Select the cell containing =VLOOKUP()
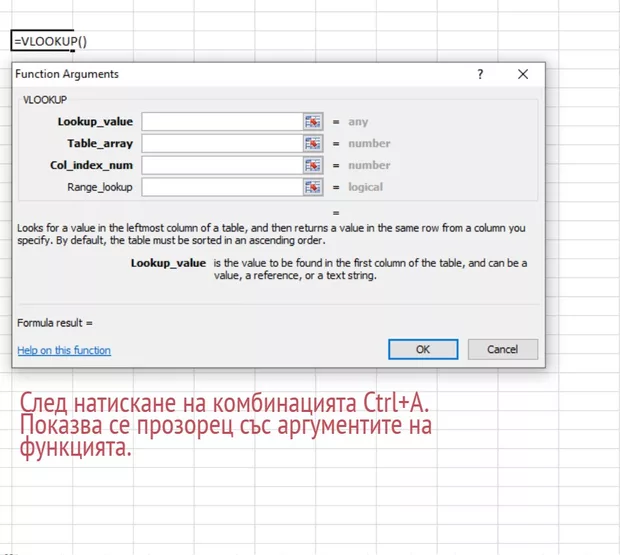Image resolution: width=620 pixels, height=555 pixels. pyautogui.click(x=42, y=41)
